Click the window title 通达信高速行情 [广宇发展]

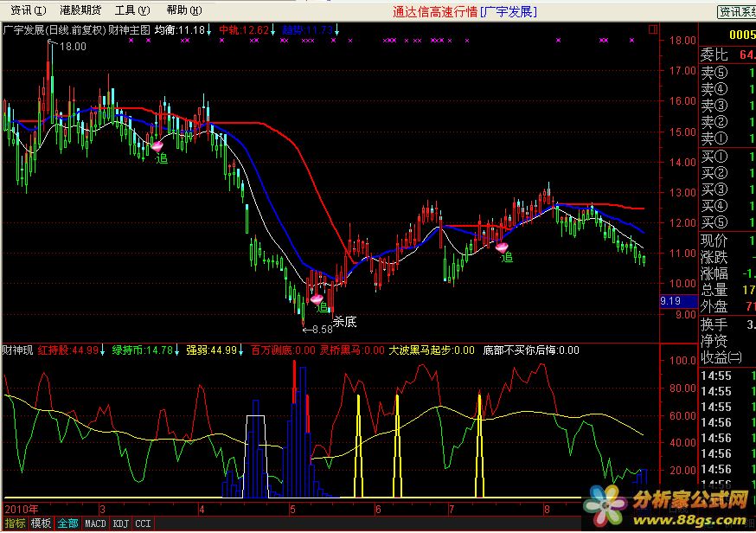(x=464, y=11)
